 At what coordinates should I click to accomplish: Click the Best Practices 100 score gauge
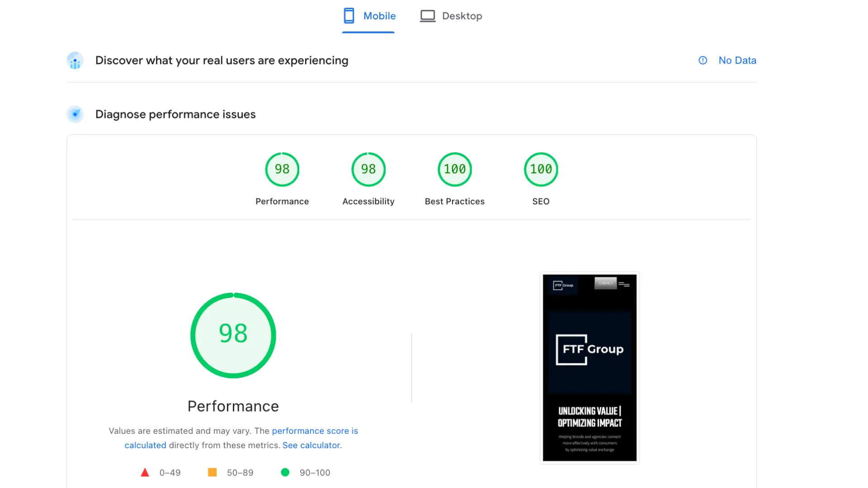coord(454,169)
